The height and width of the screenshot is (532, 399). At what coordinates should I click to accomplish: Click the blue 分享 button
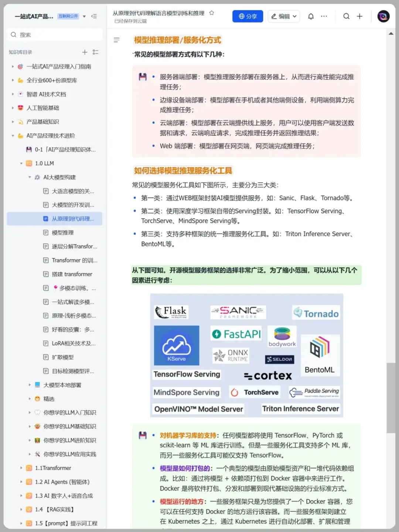coord(248,16)
